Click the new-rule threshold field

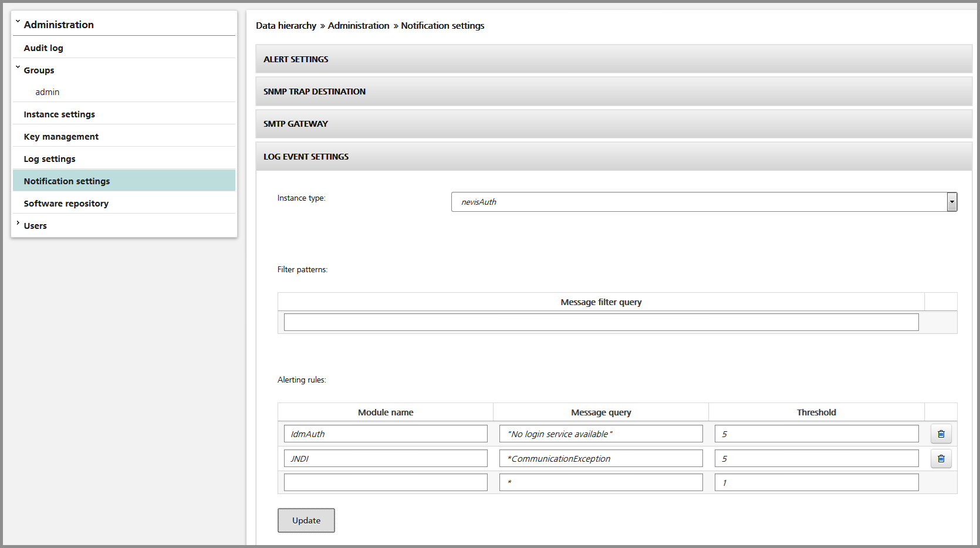(817, 482)
